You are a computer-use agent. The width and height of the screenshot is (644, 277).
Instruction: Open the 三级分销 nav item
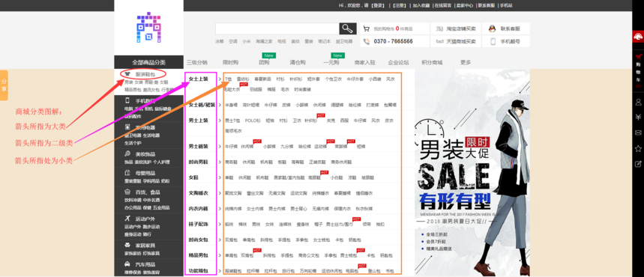tap(196, 63)
